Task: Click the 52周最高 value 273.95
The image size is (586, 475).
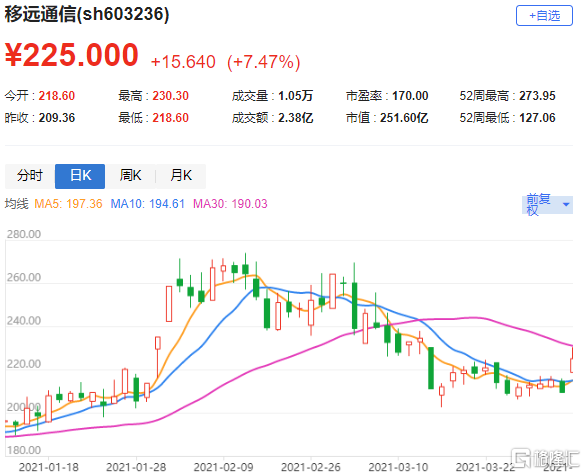Action: coord(537,96)
